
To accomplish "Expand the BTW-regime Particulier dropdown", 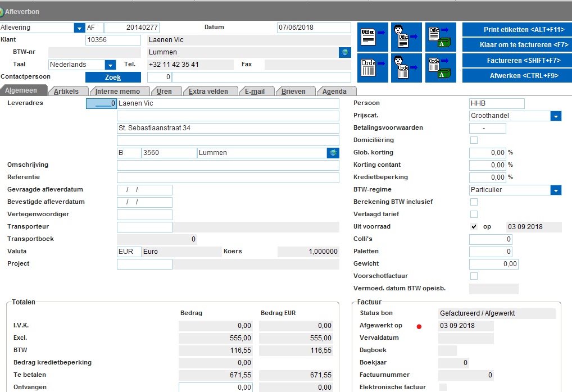I will 556,190.
